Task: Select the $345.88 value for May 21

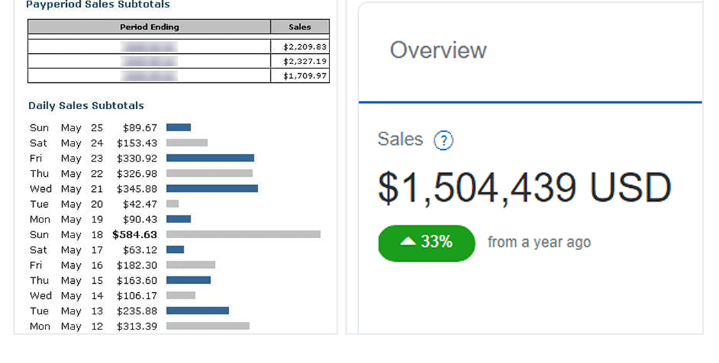Action: (x=137, y=189)
